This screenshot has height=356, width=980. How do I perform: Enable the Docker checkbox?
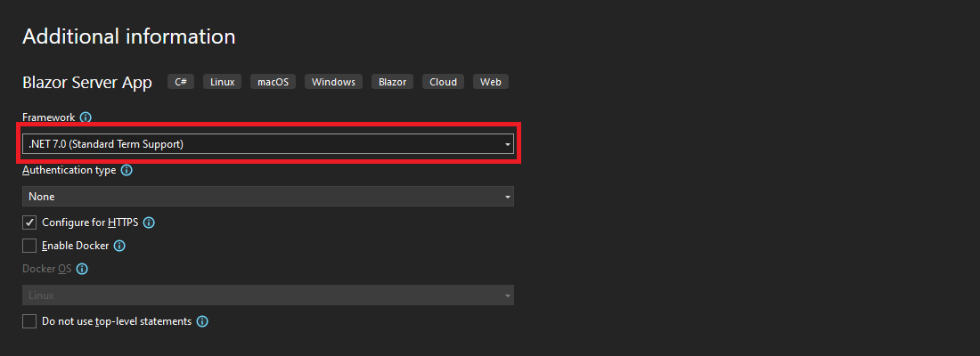pos(29,246)
